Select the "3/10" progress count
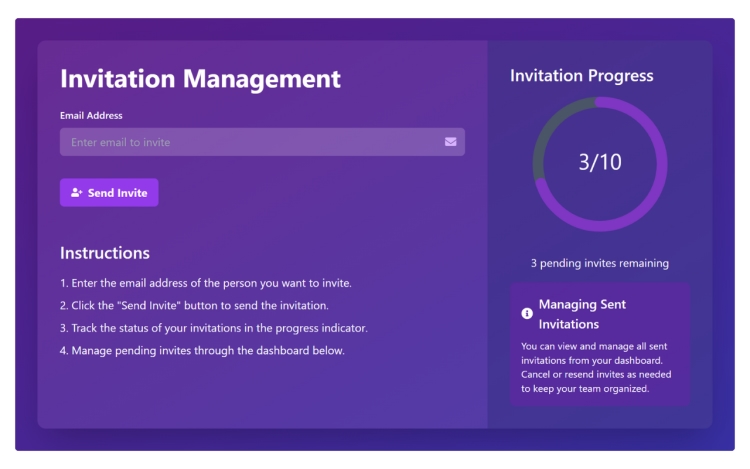This screenshot has width=750, height=469. [600, 163]
